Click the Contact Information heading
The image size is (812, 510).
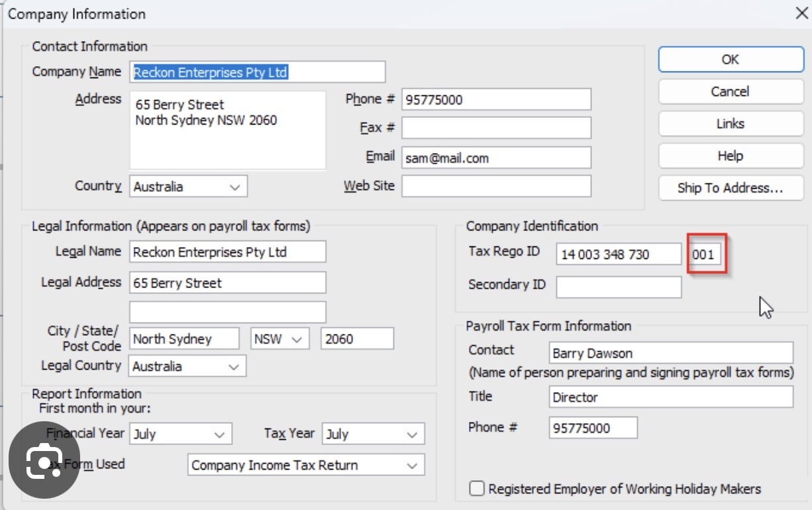(x=90, y=46)
